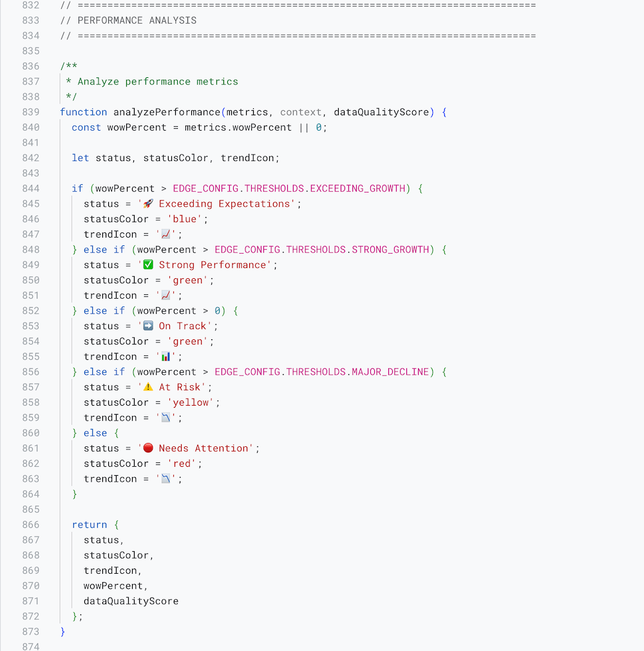The image size is (644, 651).
Task: Click dataQualityScore on line 871
Action: [x=131, y=601]
